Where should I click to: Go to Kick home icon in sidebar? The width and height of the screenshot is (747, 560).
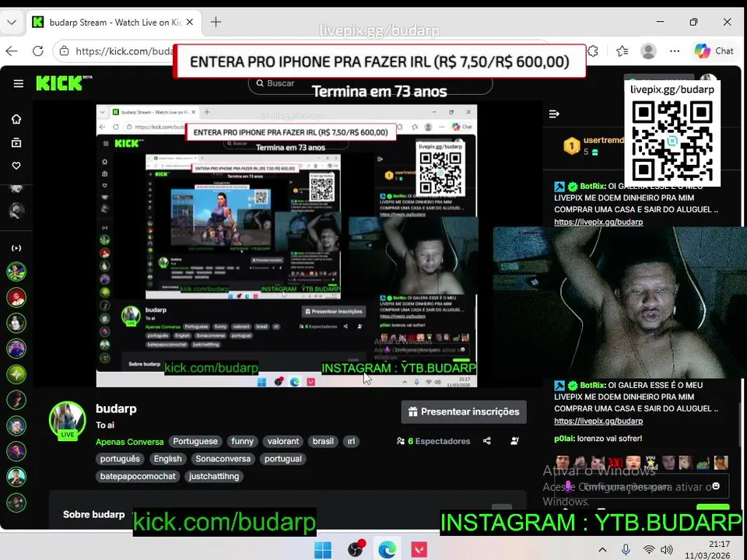(16, 119)
